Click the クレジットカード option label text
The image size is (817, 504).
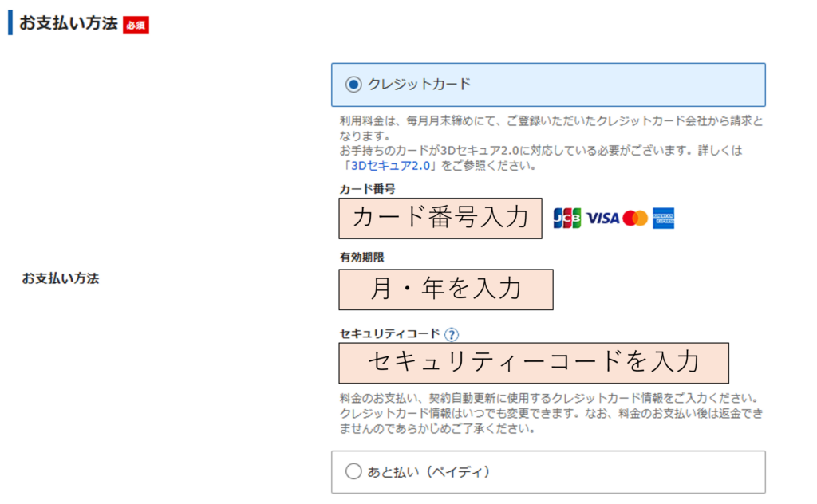coord(420,85)
